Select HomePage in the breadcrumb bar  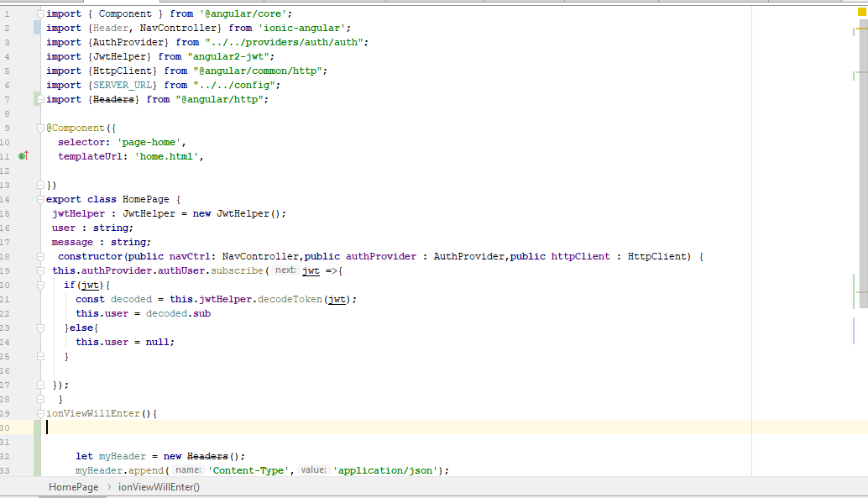pos(73,487)
